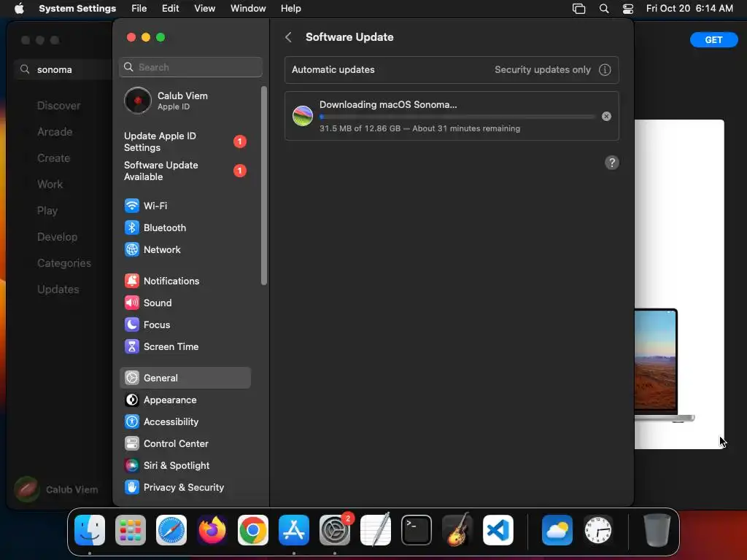The width and height of the screenshot is (747, 560).
Task: Open the Help menu
Action: [290, 9]
